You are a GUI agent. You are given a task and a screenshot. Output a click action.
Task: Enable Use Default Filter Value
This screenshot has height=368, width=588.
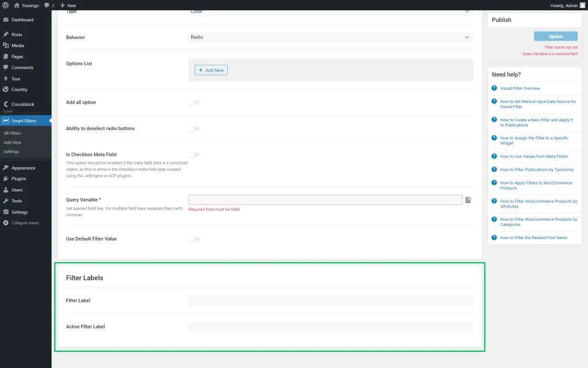[x=194, y=239]
